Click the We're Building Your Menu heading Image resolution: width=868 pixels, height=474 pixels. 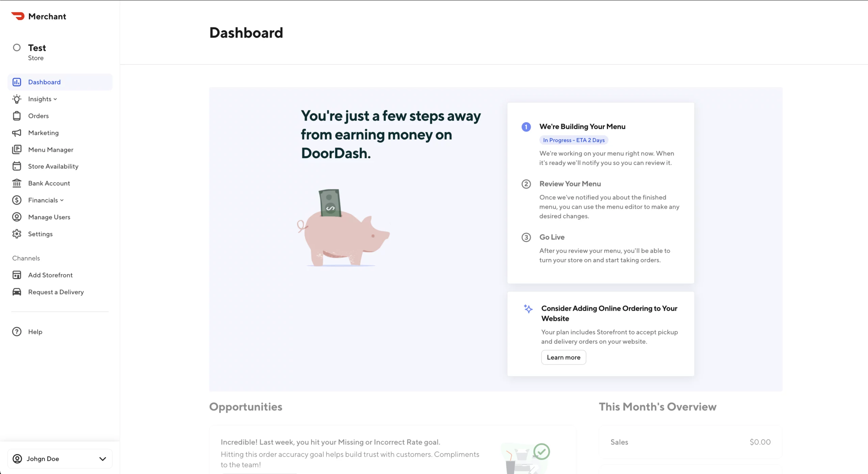pos(582,126)
